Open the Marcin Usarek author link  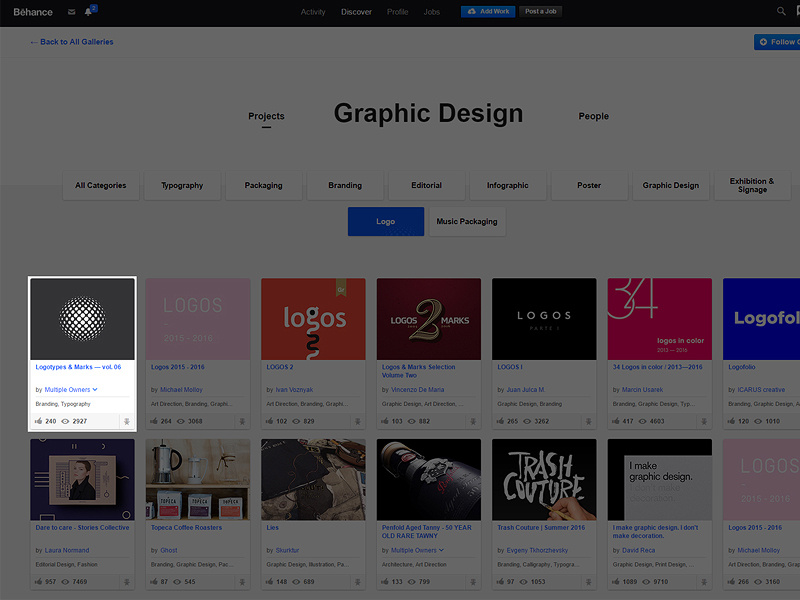(x=642, y=389)
